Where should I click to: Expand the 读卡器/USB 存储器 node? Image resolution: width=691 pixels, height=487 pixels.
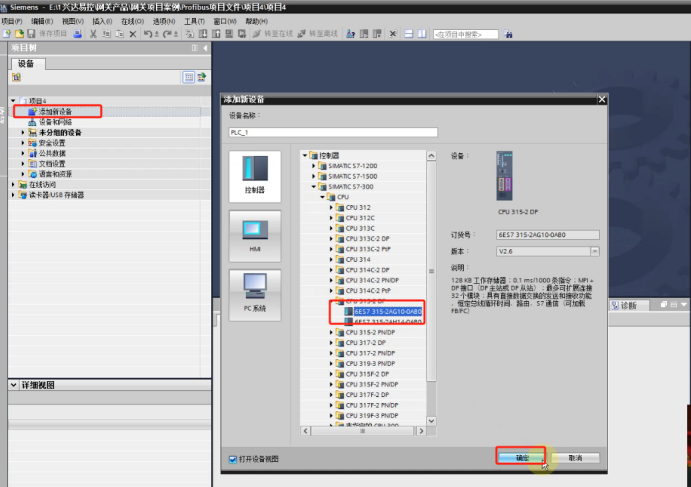pyautogui.click(x=13, y=195)
